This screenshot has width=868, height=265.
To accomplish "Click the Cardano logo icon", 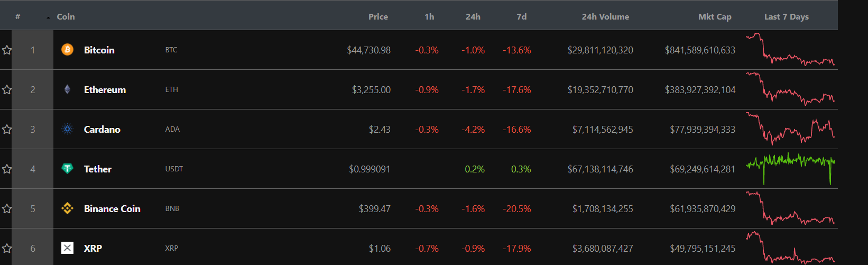I will (67, 129).
